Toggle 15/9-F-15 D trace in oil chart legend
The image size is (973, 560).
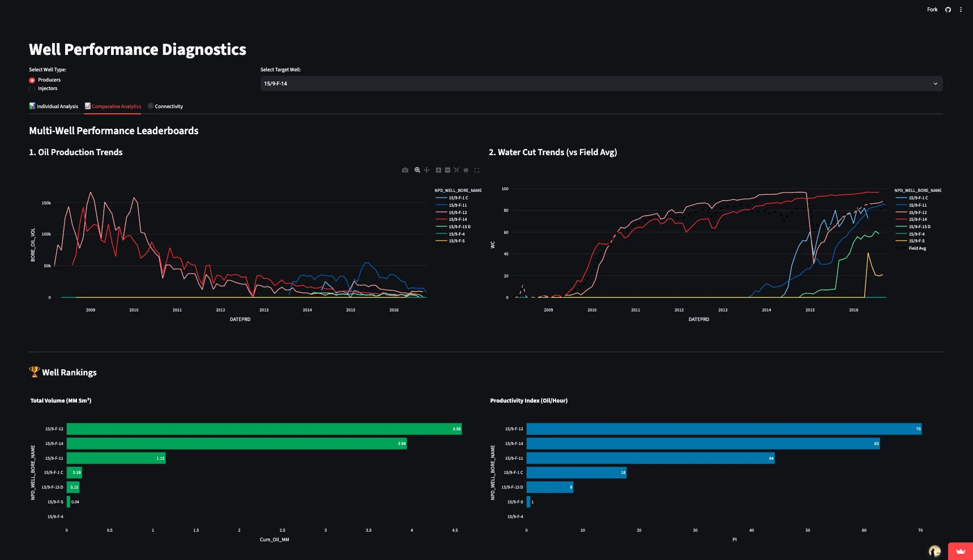454,226
